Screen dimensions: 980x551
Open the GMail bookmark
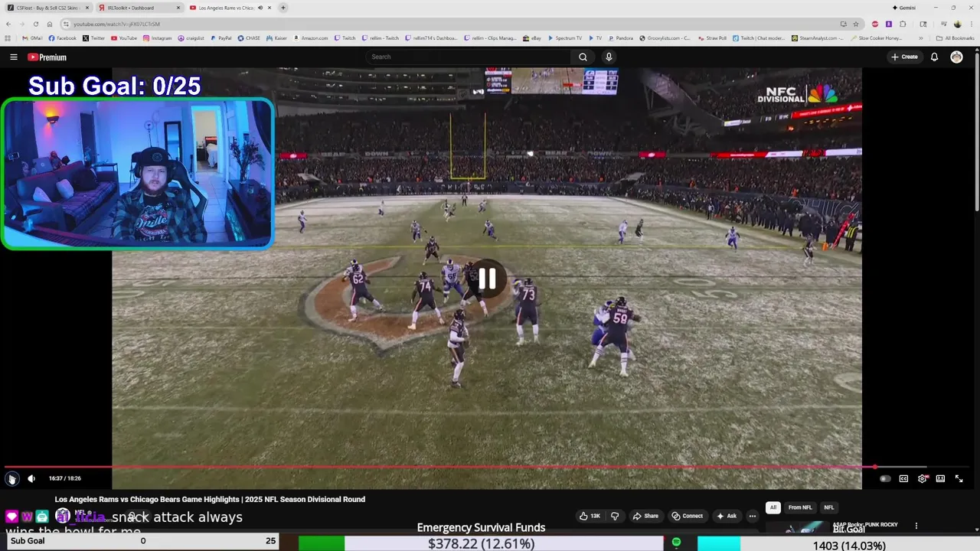32,37
